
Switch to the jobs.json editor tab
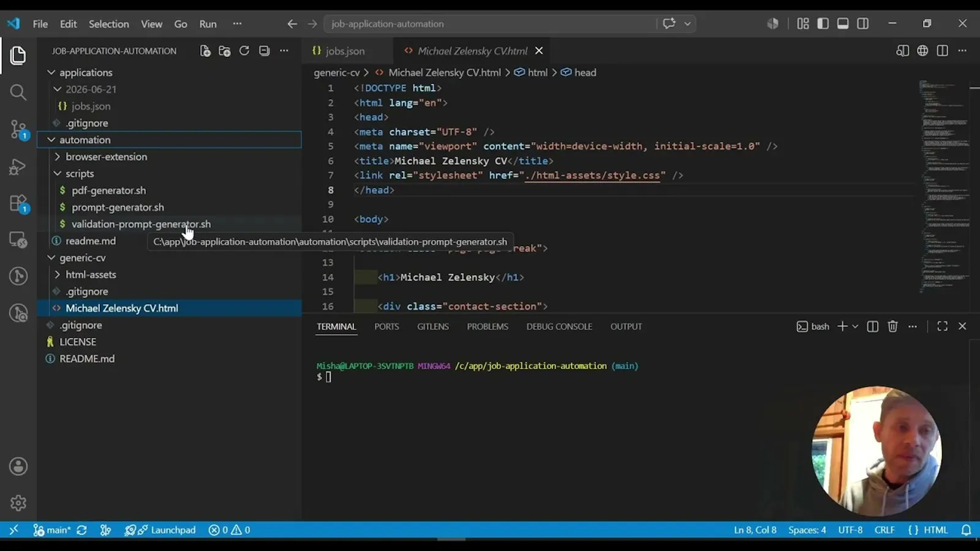point(344,51)
